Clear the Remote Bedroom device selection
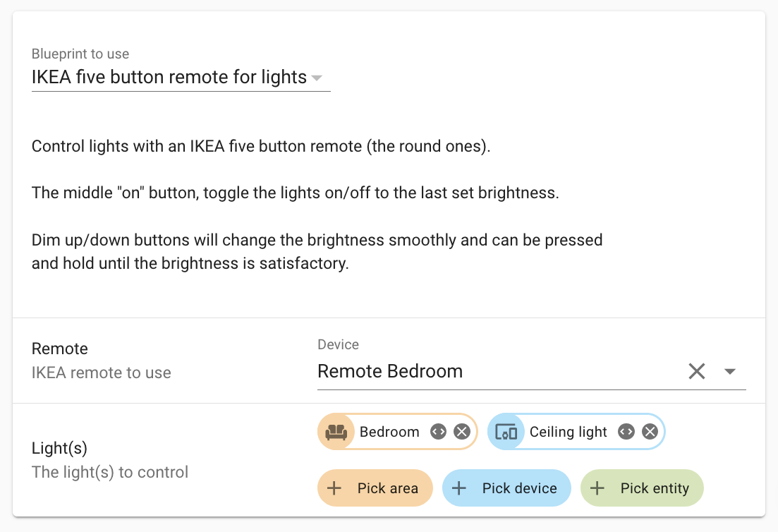This screenshot has width=778, height=532. tap(697, 370)
